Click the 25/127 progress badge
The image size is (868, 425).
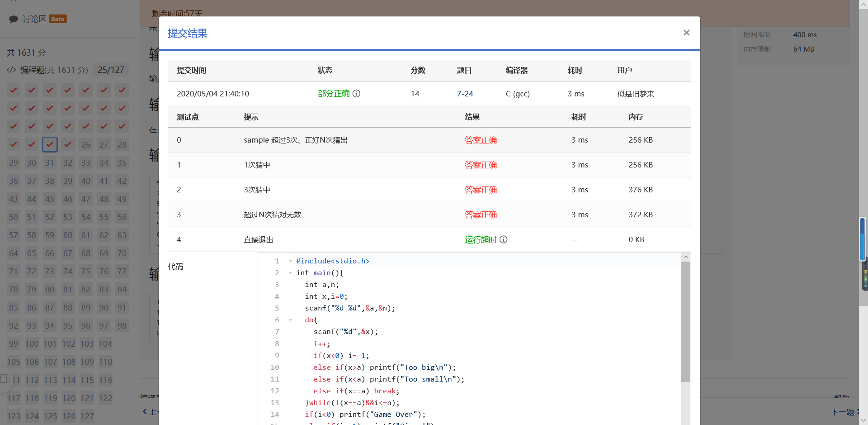click(111, 70)
